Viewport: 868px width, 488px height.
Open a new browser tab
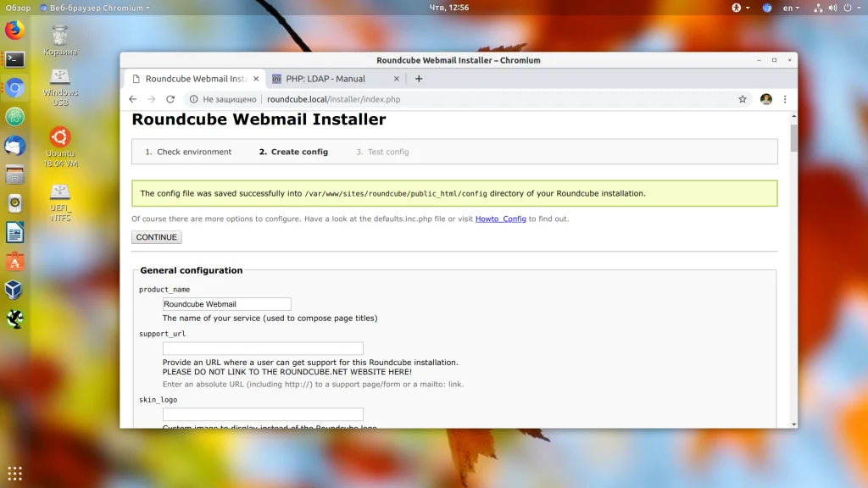pos(419,79)
